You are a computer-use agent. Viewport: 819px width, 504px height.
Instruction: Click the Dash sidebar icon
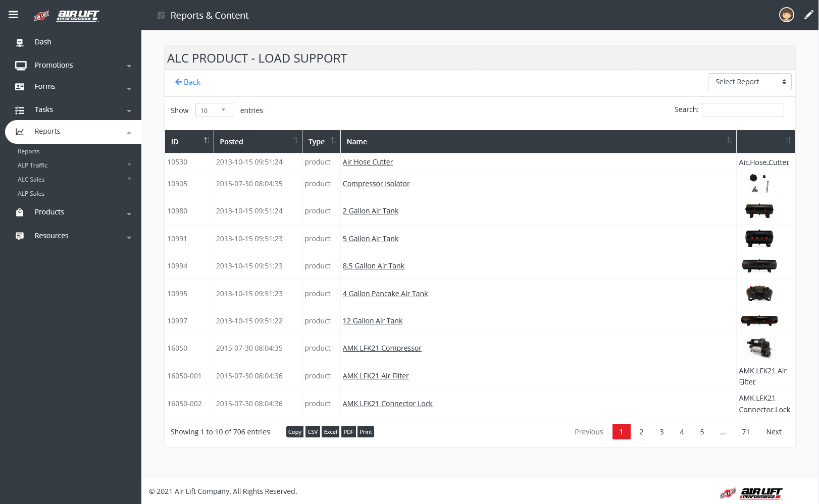(x=20, y=42)
